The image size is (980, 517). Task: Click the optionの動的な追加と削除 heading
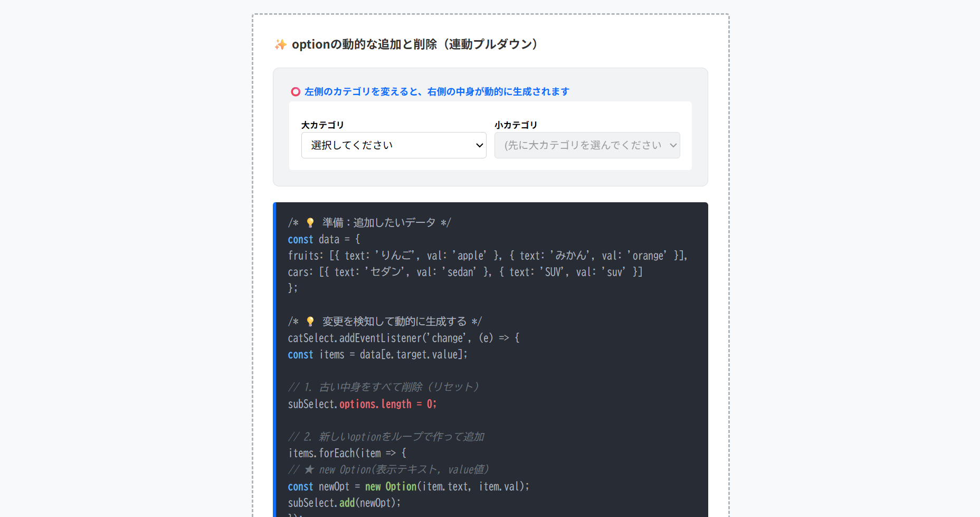pyautogui.click(x=415, y=44)
